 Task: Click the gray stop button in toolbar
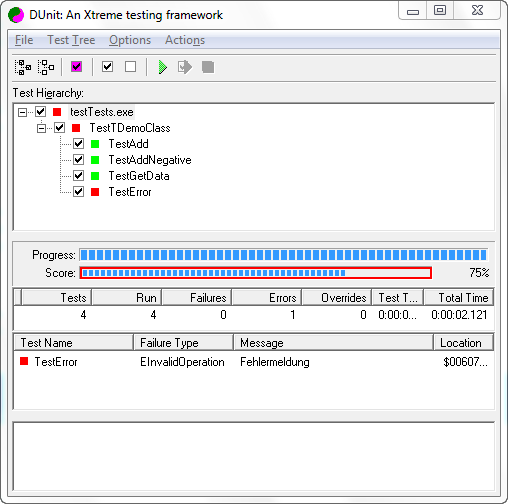point(208,67)
